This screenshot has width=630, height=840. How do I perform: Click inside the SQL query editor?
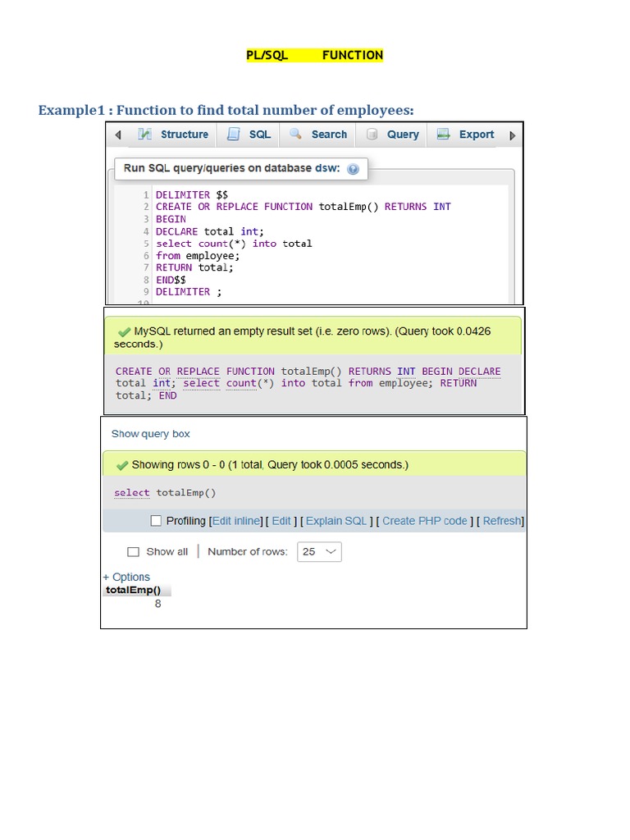pos(330,244)
